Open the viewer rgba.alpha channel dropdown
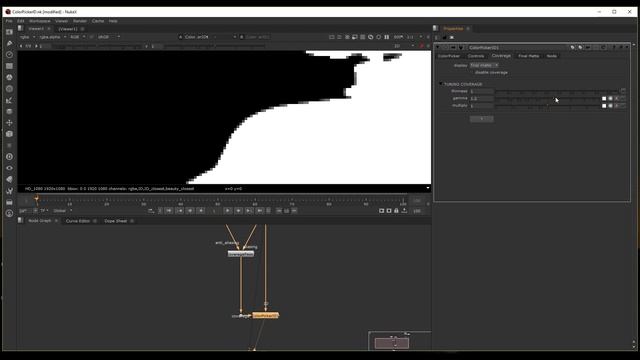This screenshot has height=360, width=640. (x=53, y=37)
